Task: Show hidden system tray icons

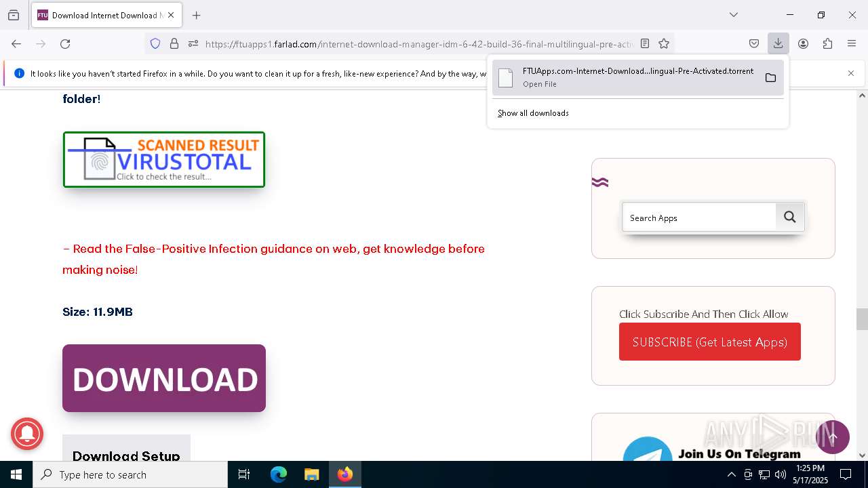Action: [731, 474]
